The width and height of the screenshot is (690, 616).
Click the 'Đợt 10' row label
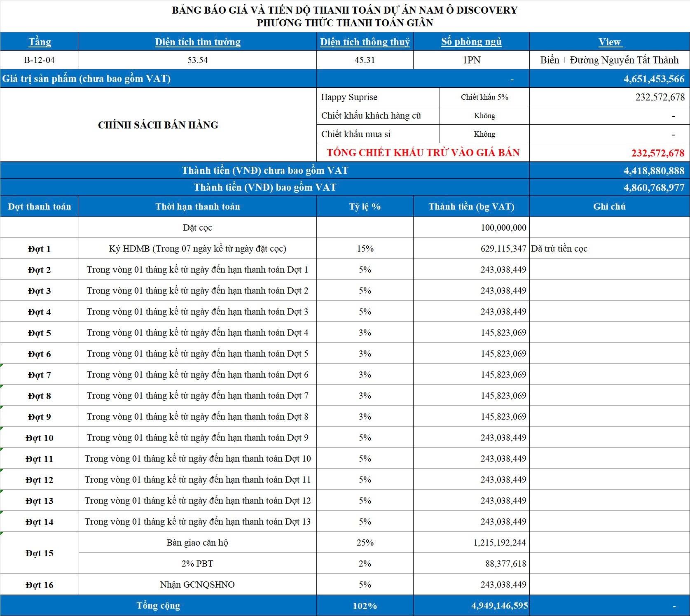pyautogui.click(x=40, y=438)
